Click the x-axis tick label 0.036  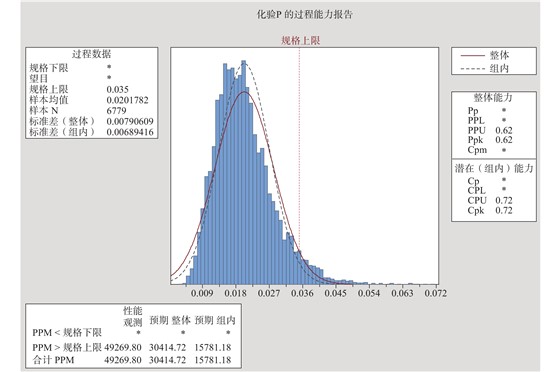302,293
